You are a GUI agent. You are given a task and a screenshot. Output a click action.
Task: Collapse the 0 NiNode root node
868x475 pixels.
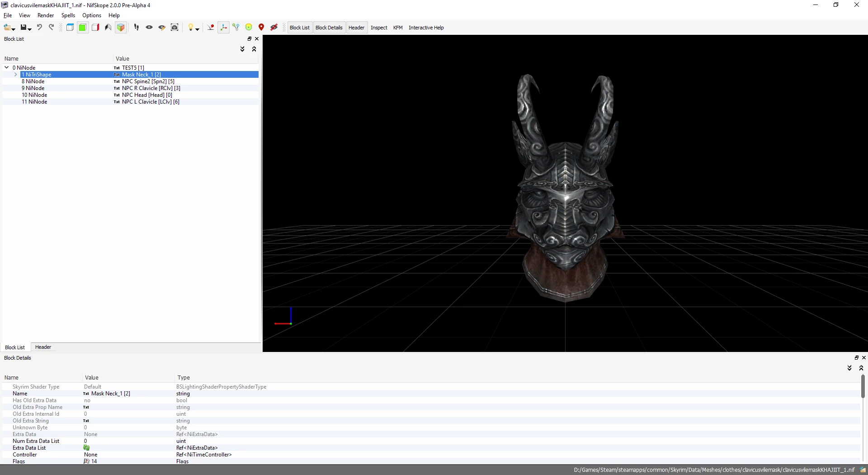point(7,67)
